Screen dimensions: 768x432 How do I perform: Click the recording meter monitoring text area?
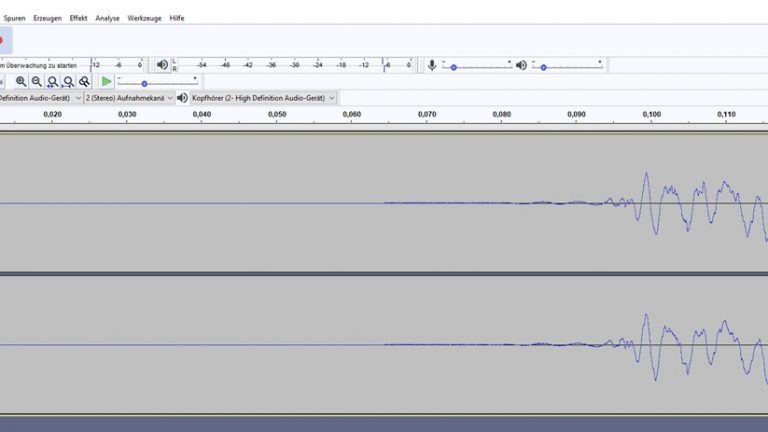[x=38, y=65]
